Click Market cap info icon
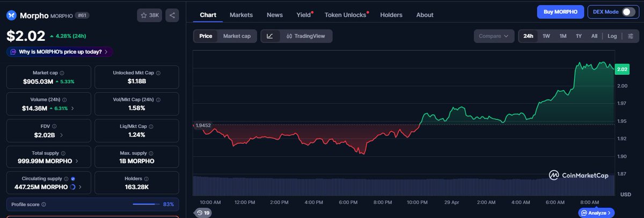 pos(62,72)
